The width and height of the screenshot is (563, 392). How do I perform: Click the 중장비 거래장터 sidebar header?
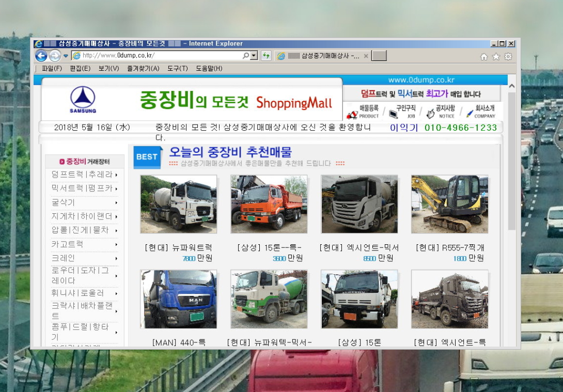[x=84, y=162]
